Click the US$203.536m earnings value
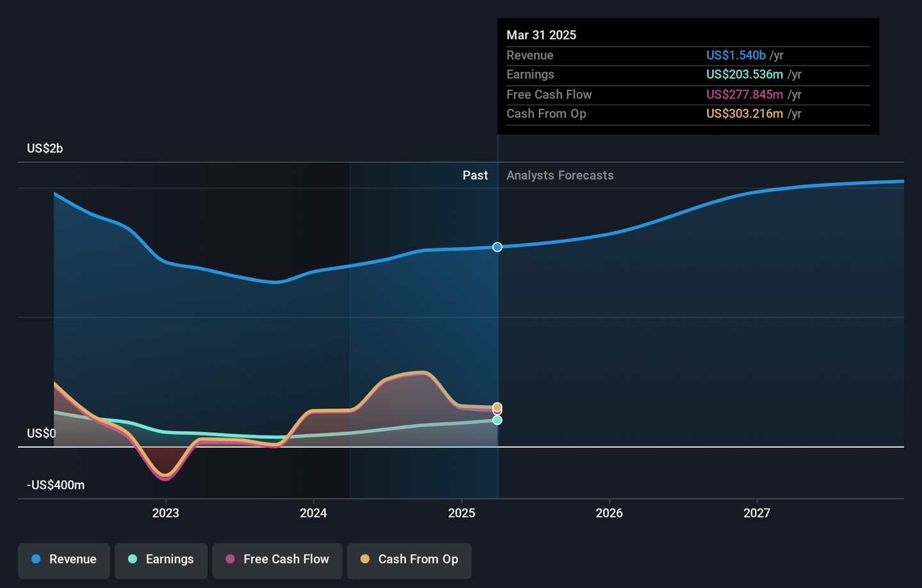Viewport: 922px width, 588px height. 744,75
